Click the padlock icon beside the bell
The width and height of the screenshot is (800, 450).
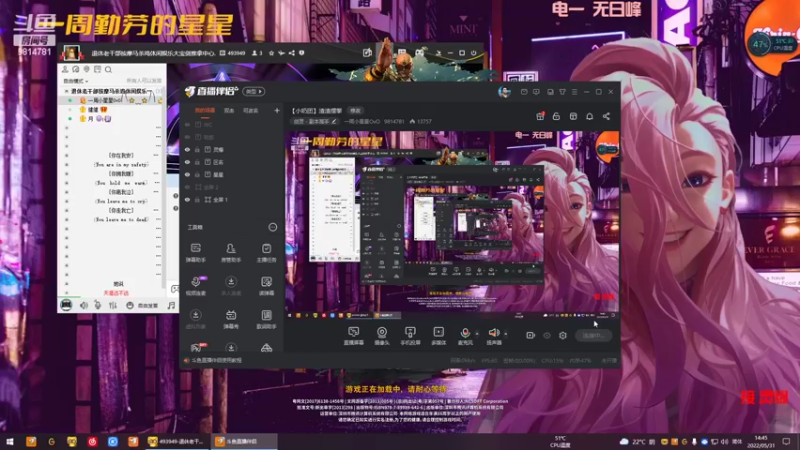[556, 116]
